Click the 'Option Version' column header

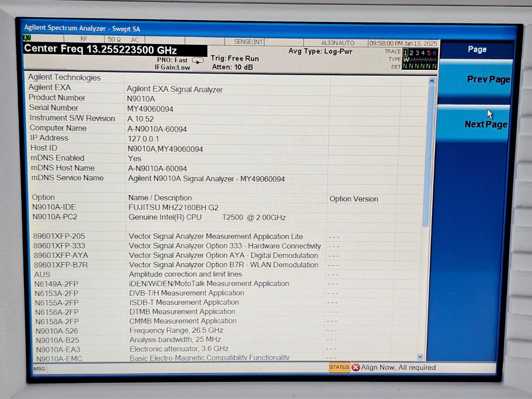[x=354, y=199]
